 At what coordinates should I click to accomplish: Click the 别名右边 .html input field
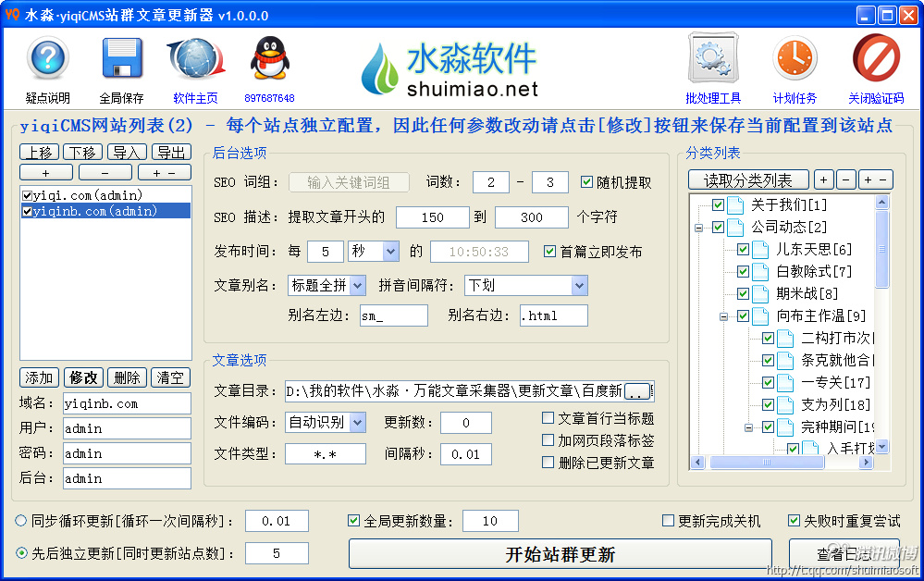(x=553, y=315)
